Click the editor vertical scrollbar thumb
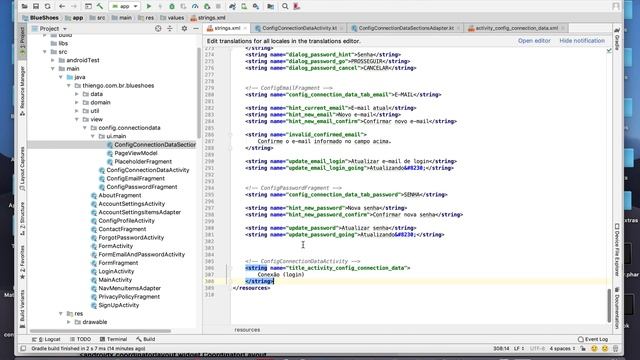This screenshot has height=360, width=640. [609, 305]
